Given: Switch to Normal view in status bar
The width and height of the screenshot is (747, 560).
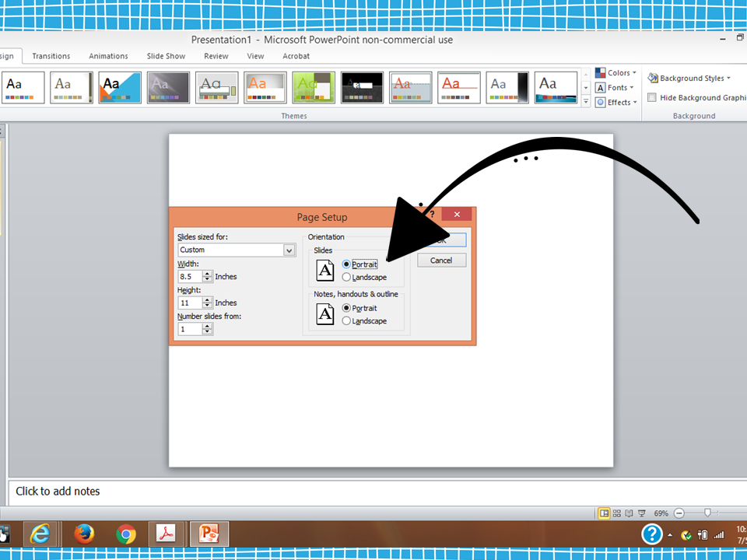Looking at the screenshot, I should [x=604, y=513].
